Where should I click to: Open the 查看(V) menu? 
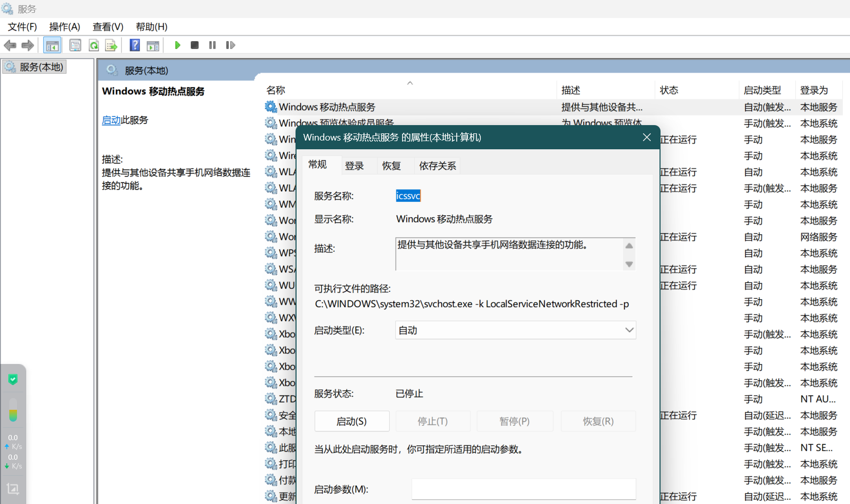108,27
